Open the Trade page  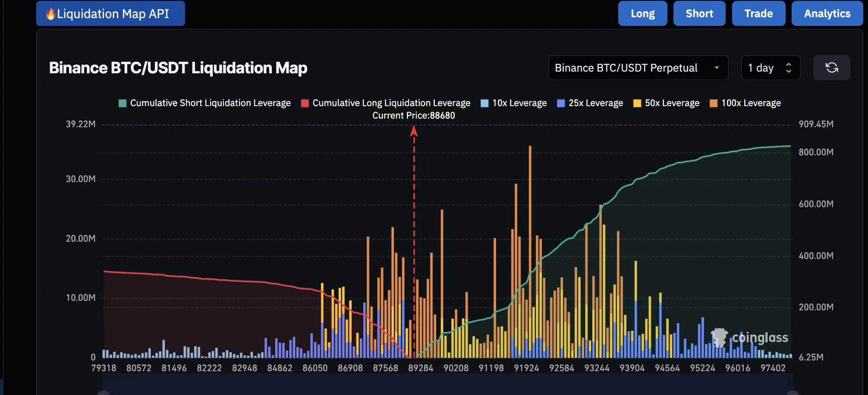point(758,14)
